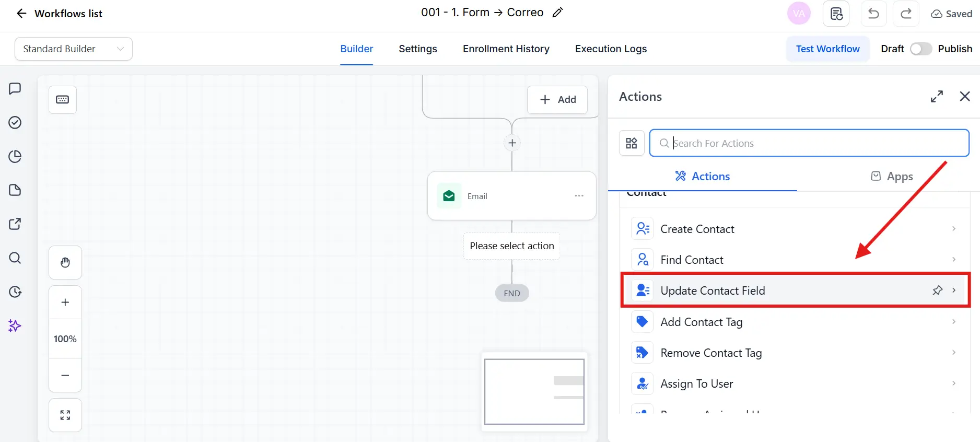Expand the Assign To User chevron
The width and height of the screenshot is (980, 442).
[954, 383]
